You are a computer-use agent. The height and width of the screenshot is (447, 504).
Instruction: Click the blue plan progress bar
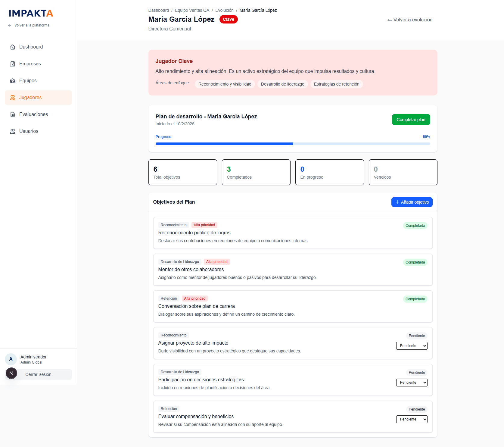[224, 144]
